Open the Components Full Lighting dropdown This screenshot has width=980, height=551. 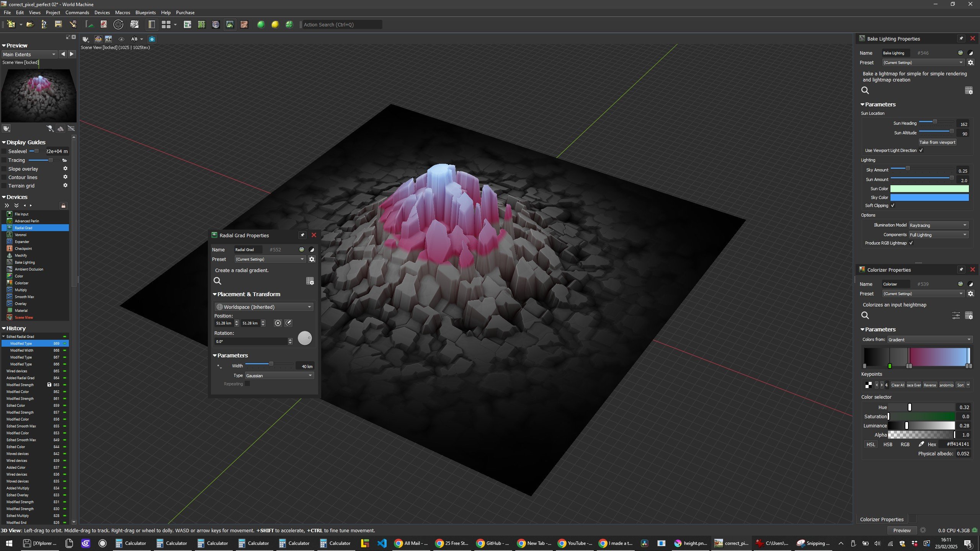pyautogui.click(x=939, y=235)
